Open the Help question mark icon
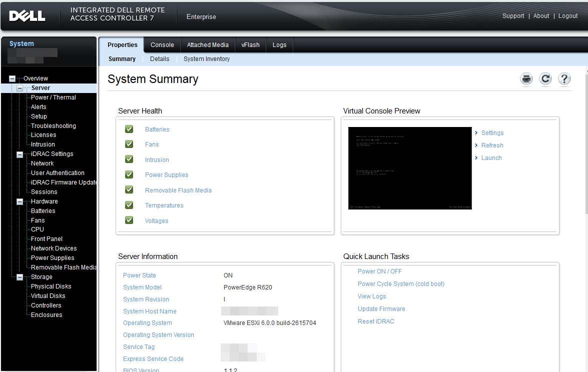 pos(564,78)
